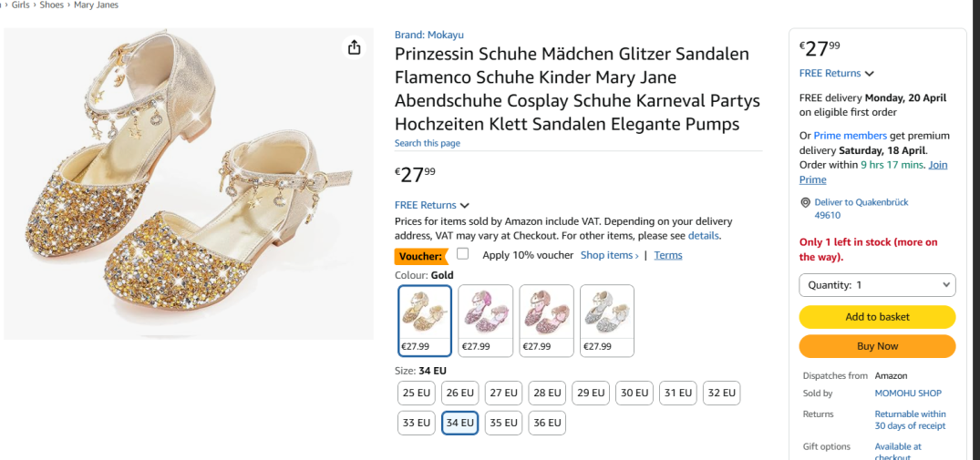Open the Quantity dropdown
This screenshot has height=460, width=980.
(877, 285)
